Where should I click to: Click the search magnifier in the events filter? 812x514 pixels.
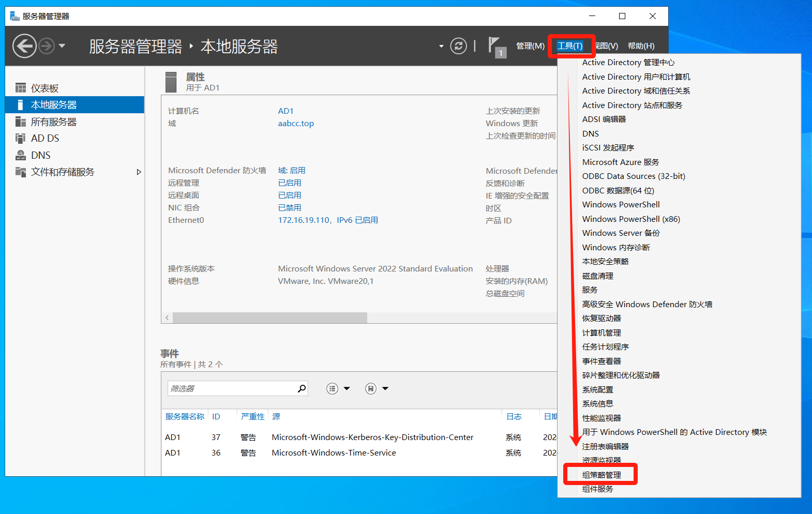coord(302,388)
